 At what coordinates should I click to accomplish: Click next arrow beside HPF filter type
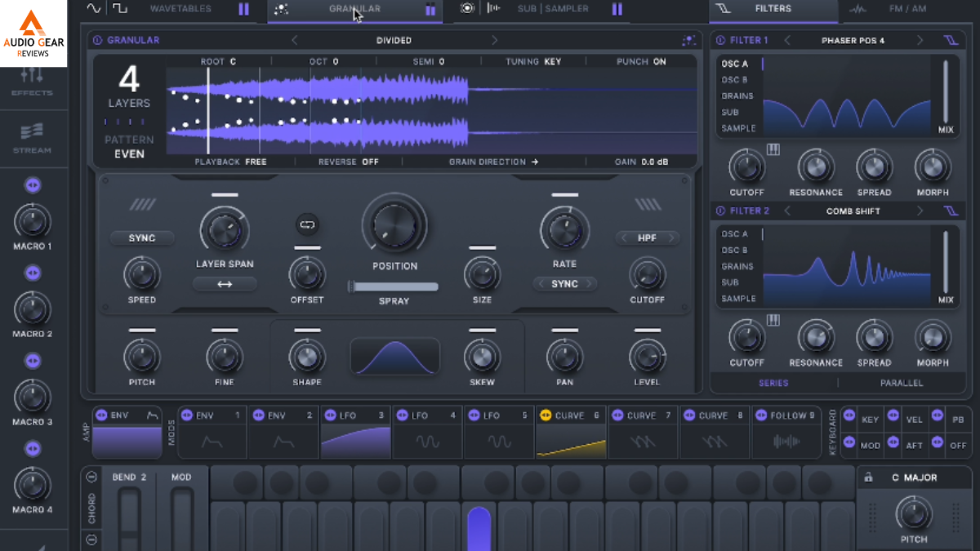click(672, 238)
